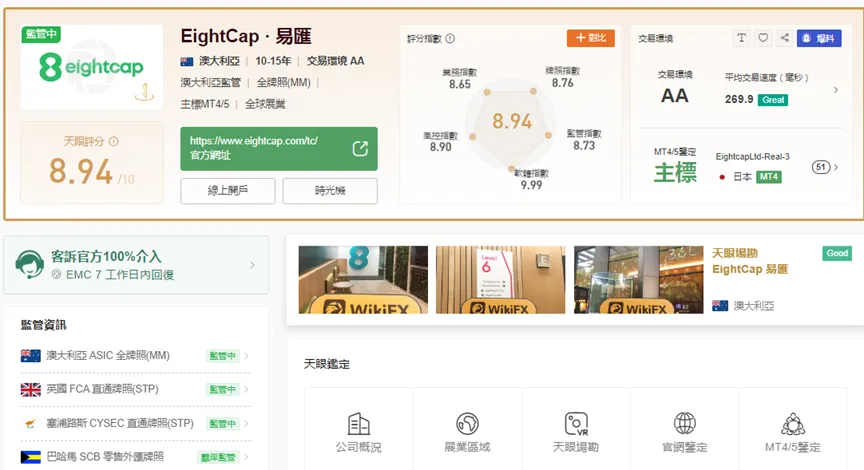Click the 監管指數 8.73 score
The image size is (864, 470).
[x=584, y=140]
